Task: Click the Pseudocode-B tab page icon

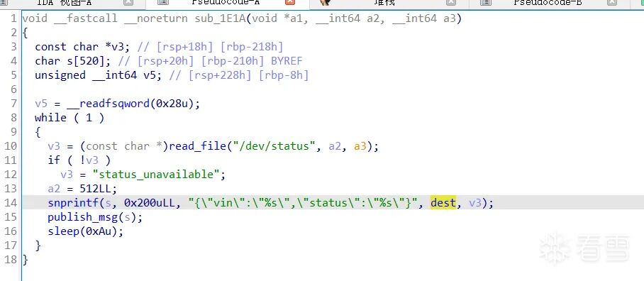Action: pos(485,2)
